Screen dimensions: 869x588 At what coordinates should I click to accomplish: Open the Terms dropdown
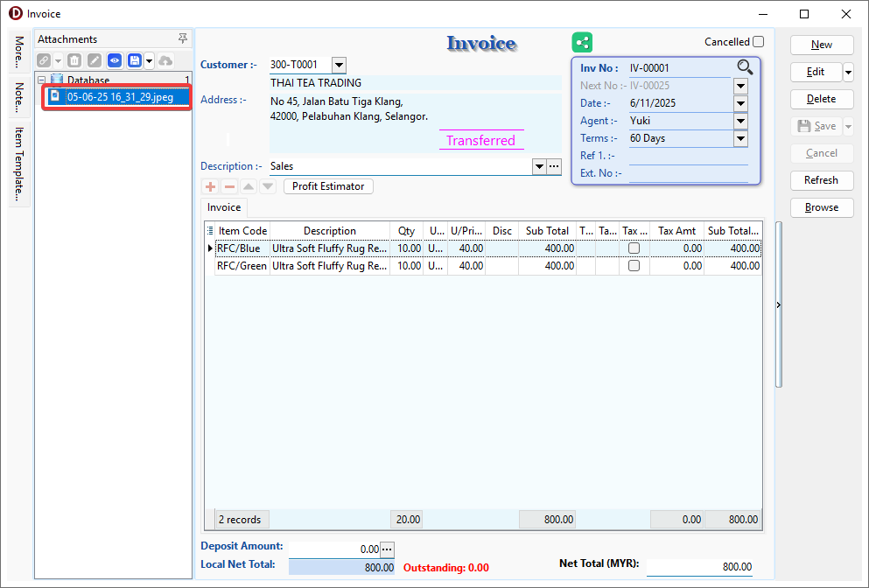741,138
